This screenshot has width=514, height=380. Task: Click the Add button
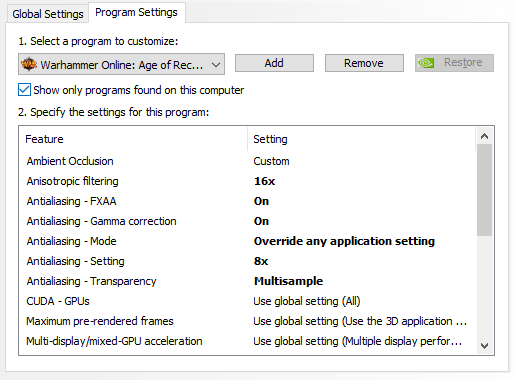tap(274, 63)
